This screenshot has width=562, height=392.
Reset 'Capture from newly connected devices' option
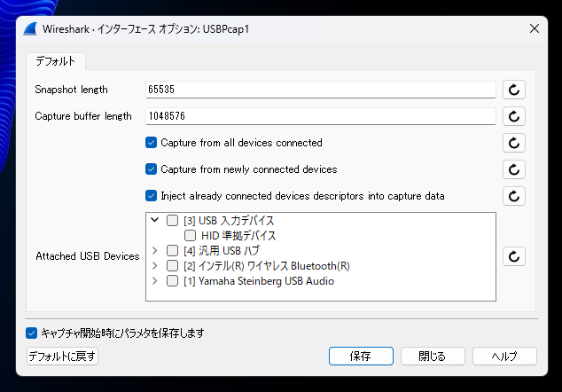coord(514,169)
